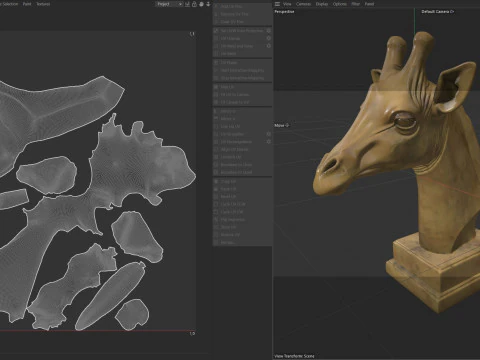Choose the Remap... entry
480x360 pixels.
click(242, 243)
